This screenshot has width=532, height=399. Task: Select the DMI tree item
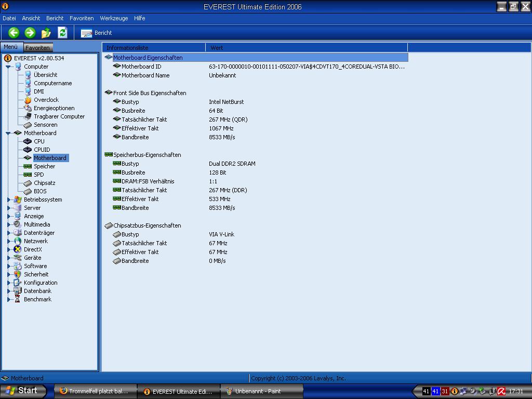tap(38, 91)
